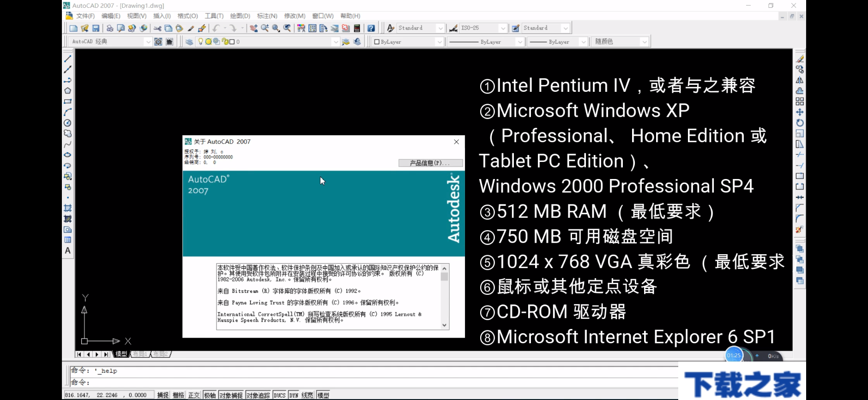Viewport: 868px width, 400px height.
Task: Open the AutoCAD 经典 workspace dropdown
Action: [x=148, y=42]
